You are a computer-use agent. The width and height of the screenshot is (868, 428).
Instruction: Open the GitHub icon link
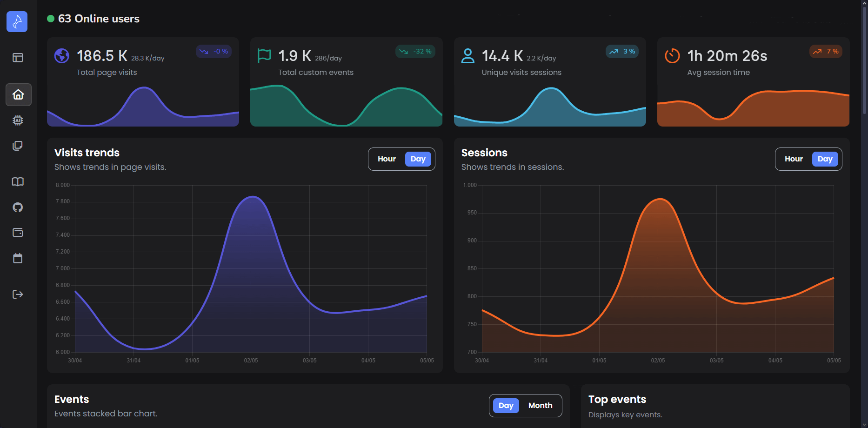pos(18,207)
